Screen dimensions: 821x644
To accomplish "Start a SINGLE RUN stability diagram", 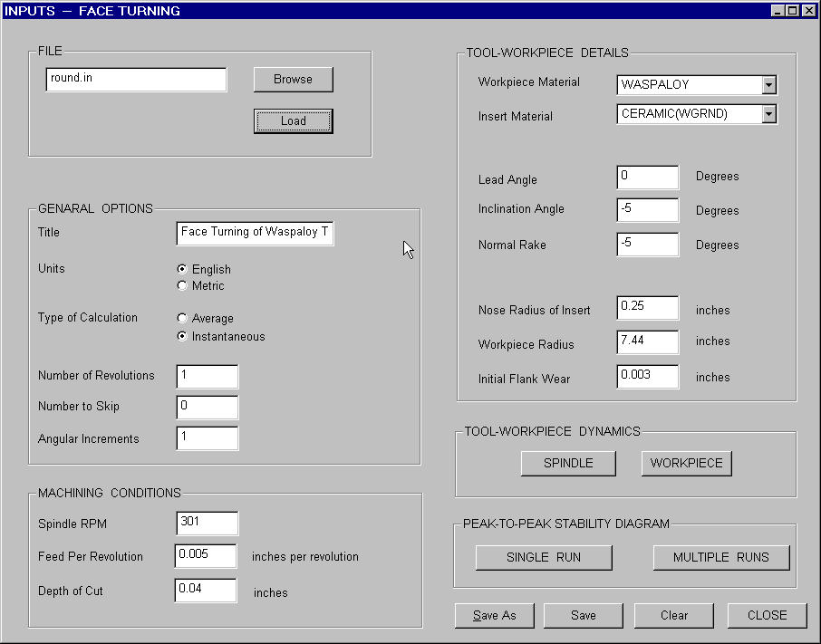I will (x=544, y=558).
